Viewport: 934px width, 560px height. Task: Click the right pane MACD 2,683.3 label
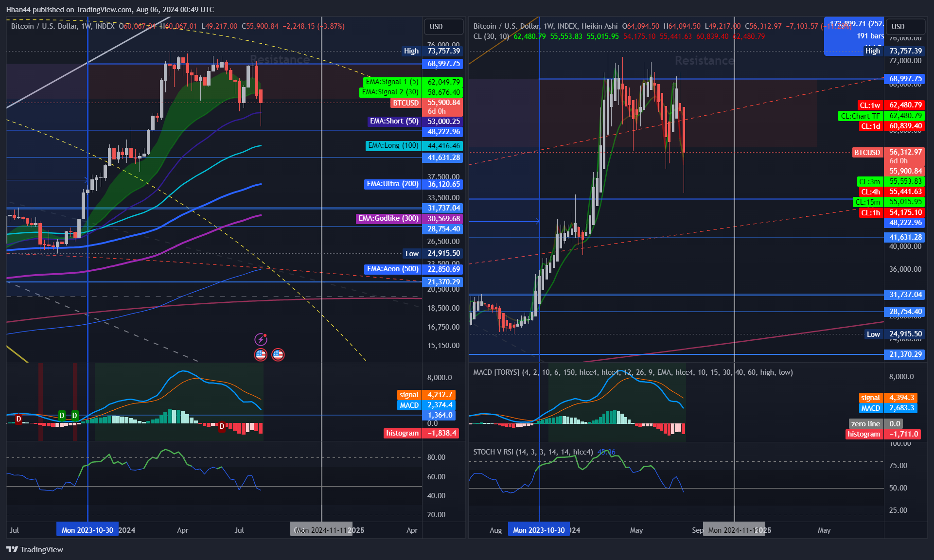coord(888,409)
